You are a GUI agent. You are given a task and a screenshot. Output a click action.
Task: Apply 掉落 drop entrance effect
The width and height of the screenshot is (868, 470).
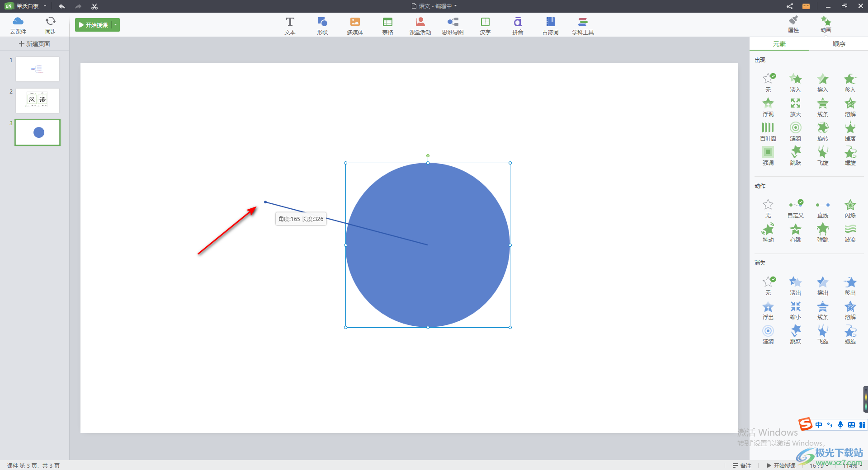coord(850,132)
